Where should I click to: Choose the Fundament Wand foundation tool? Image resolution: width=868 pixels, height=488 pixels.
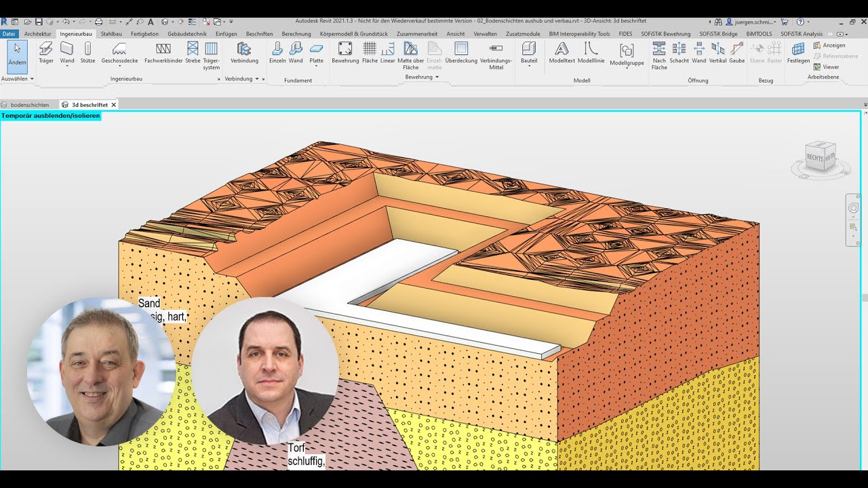pos(296,52)
